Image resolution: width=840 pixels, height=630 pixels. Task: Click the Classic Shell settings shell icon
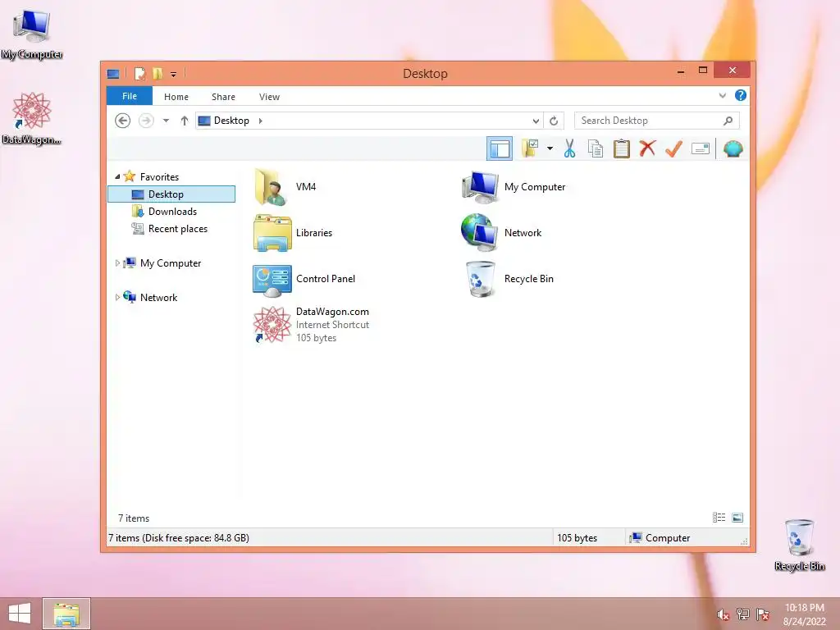tap(733, 148)
